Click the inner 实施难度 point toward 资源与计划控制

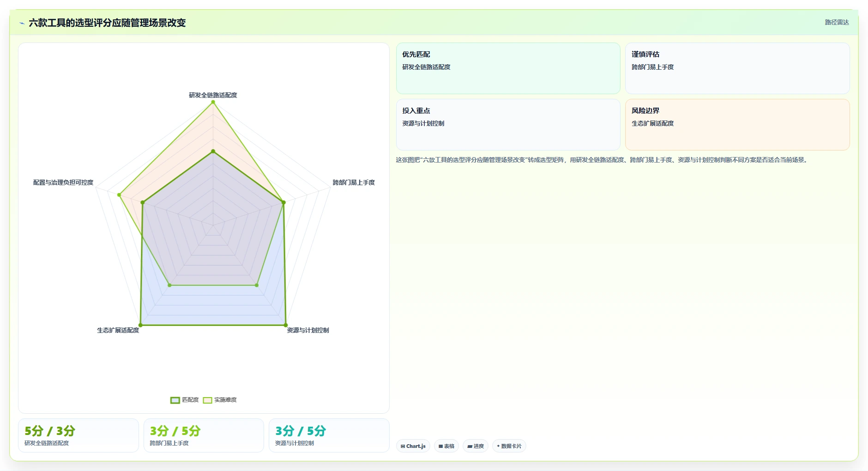click(x=257, y=285)
